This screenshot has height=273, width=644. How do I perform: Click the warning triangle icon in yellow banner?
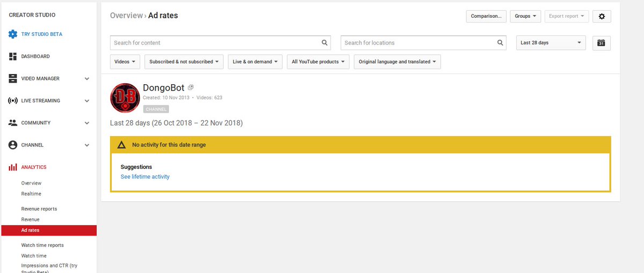point(122,145)
